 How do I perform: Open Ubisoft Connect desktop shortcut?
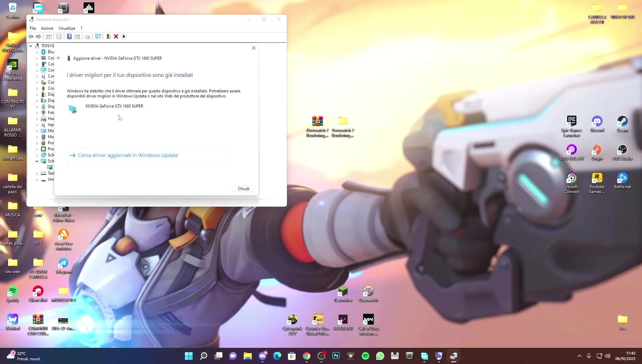571,183
